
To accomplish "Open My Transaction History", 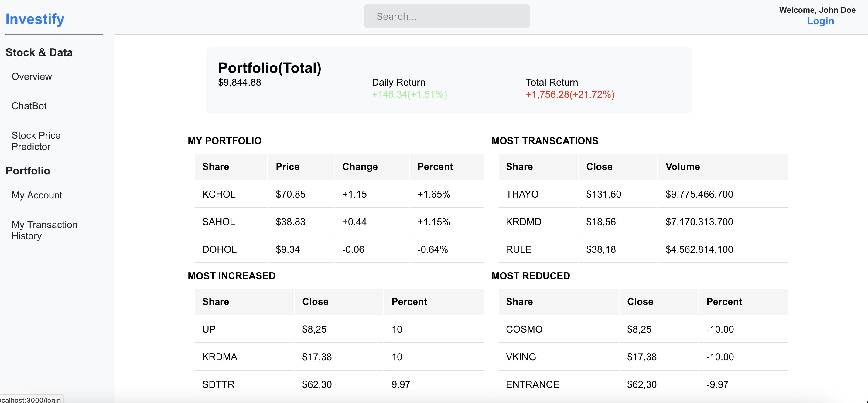I will [x=44, y=230].
